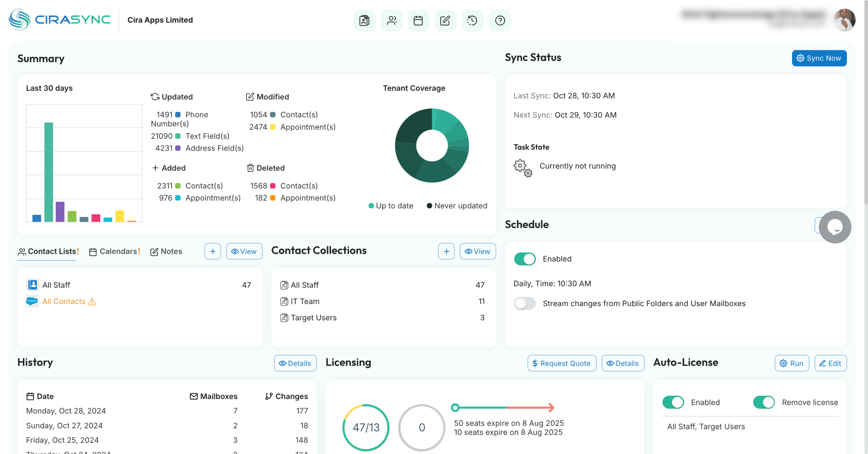Open the calendar icon in top toolbar
This screenshot has width=868, height=454.
tap(418, 20)
